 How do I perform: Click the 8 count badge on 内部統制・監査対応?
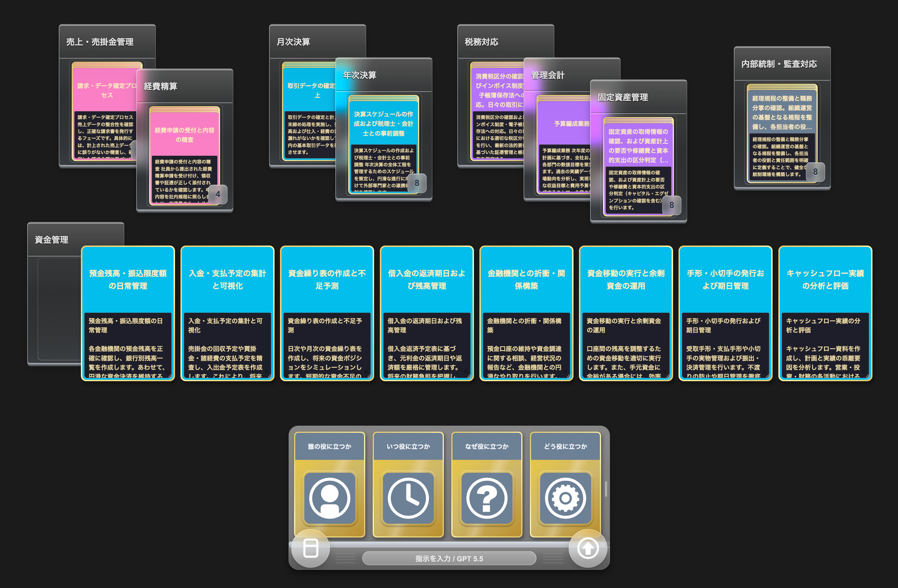tap(815, 172)
